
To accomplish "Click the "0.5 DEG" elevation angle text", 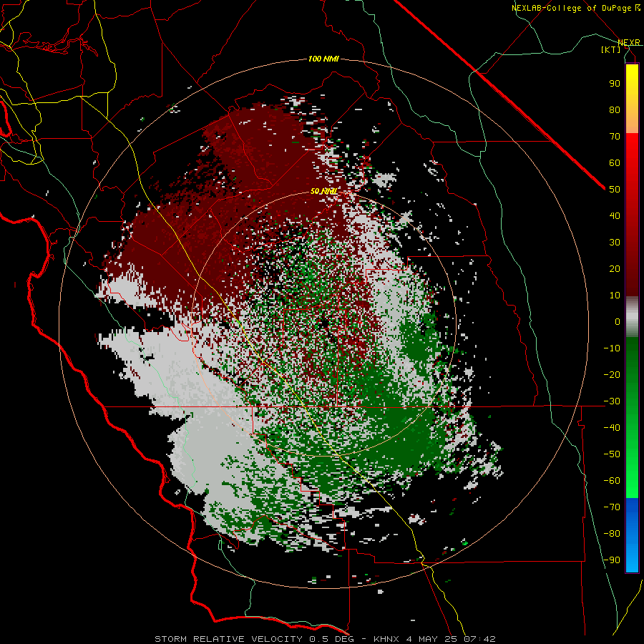I will click(x=331, y=639).
